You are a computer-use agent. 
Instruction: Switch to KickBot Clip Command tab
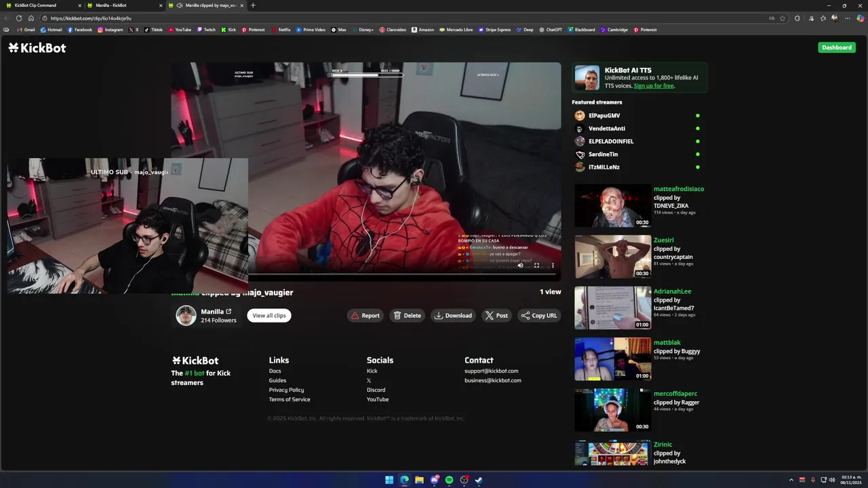pos(41,5)
